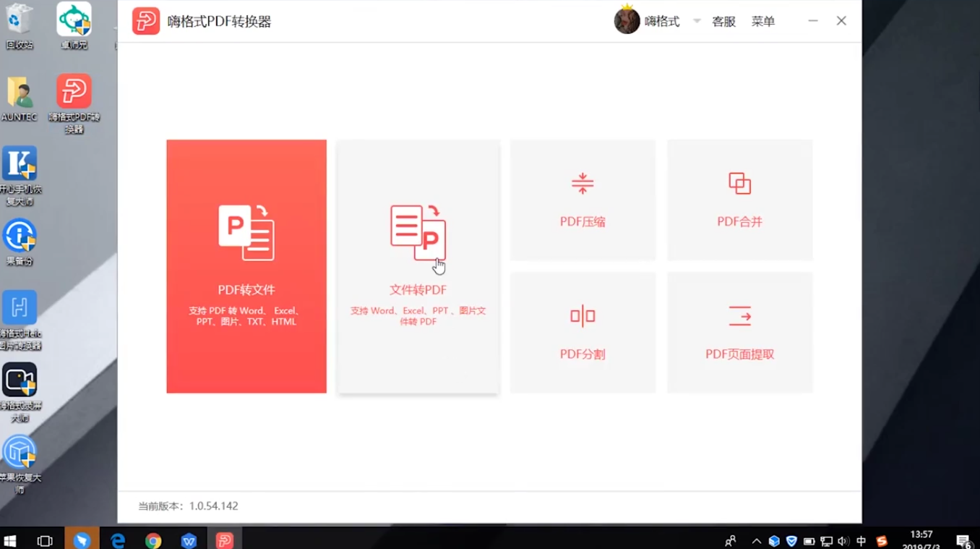Click the battery status tray icon
The height and width of the screenshot is (549, 980).
(x=809, y=541)
